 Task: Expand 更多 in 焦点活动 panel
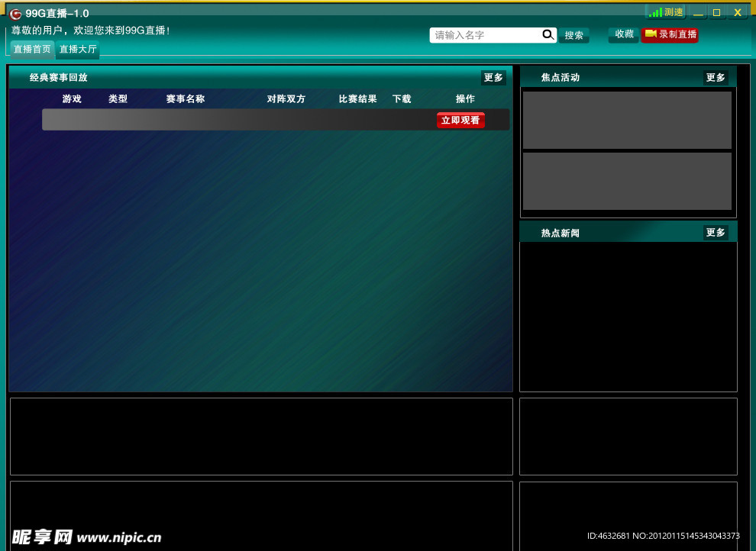716,78
